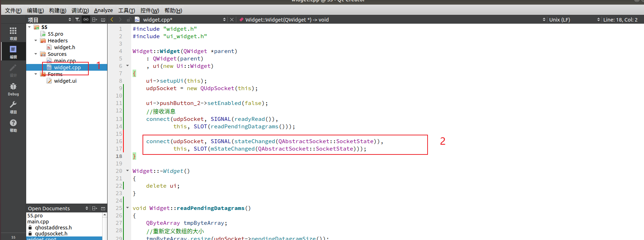Image resolution: width=644 pixels, height=240 pixels.
Task: Open the Design (设计) mode
Action: click(x=13, y=70)
